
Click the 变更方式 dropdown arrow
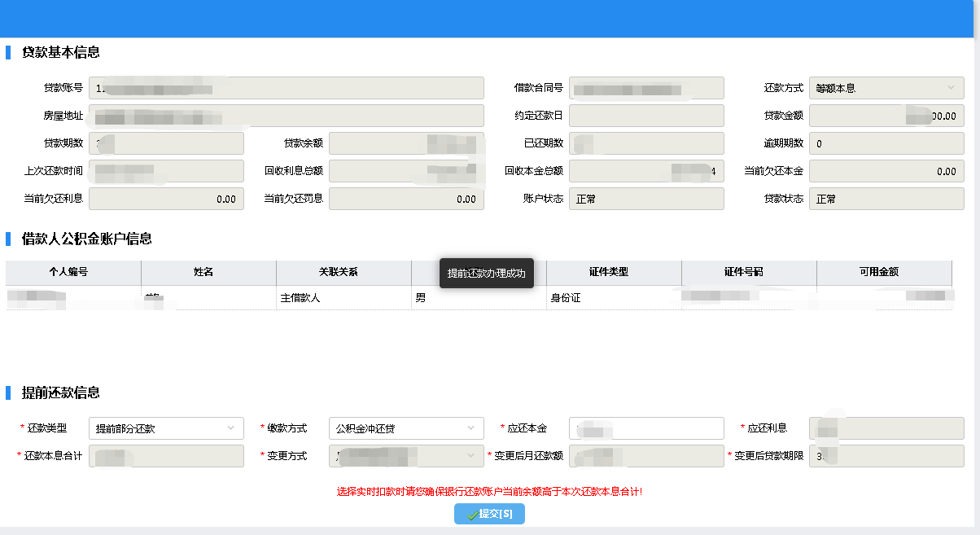point(470,456)
